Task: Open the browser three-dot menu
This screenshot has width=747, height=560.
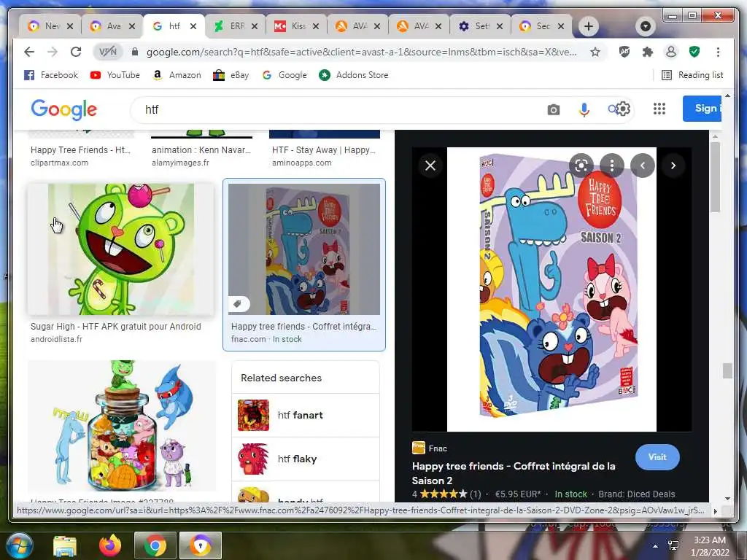Action: [x=718, y=52]
